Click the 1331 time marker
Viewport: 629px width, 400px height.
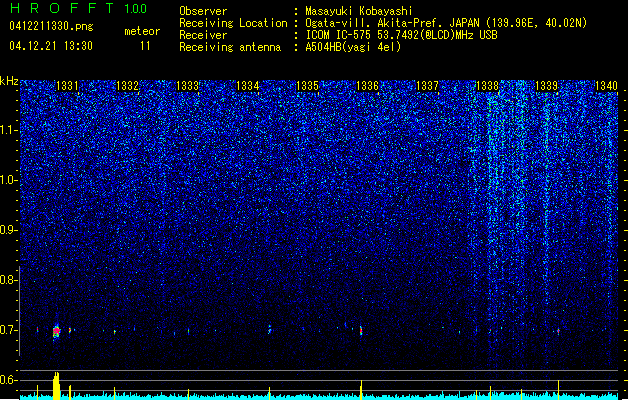click(67, 86)
